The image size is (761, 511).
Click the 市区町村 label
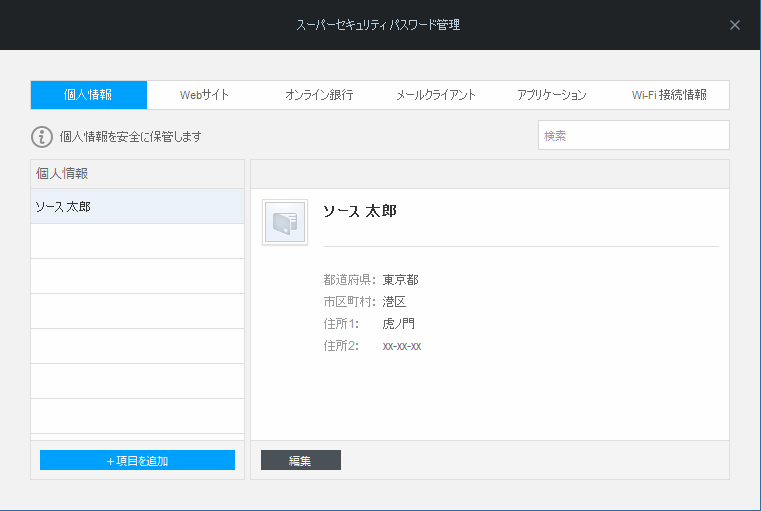[349, 302]
